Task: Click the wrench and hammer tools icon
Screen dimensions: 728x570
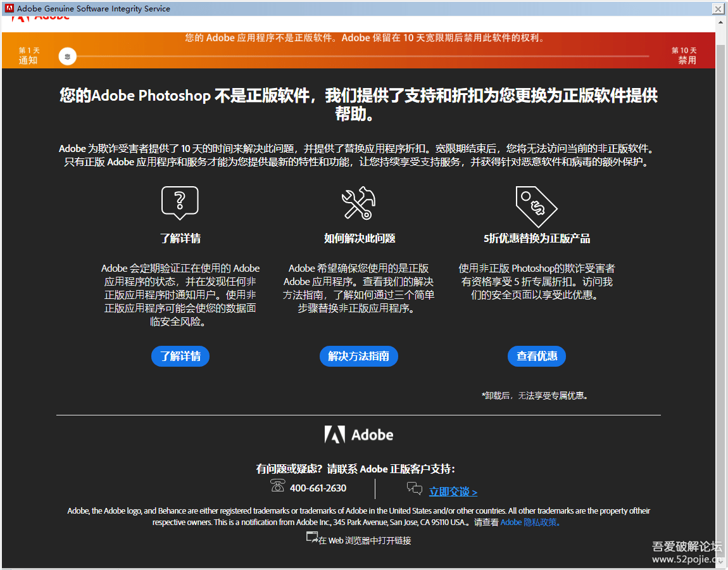Action: (358, 203)
